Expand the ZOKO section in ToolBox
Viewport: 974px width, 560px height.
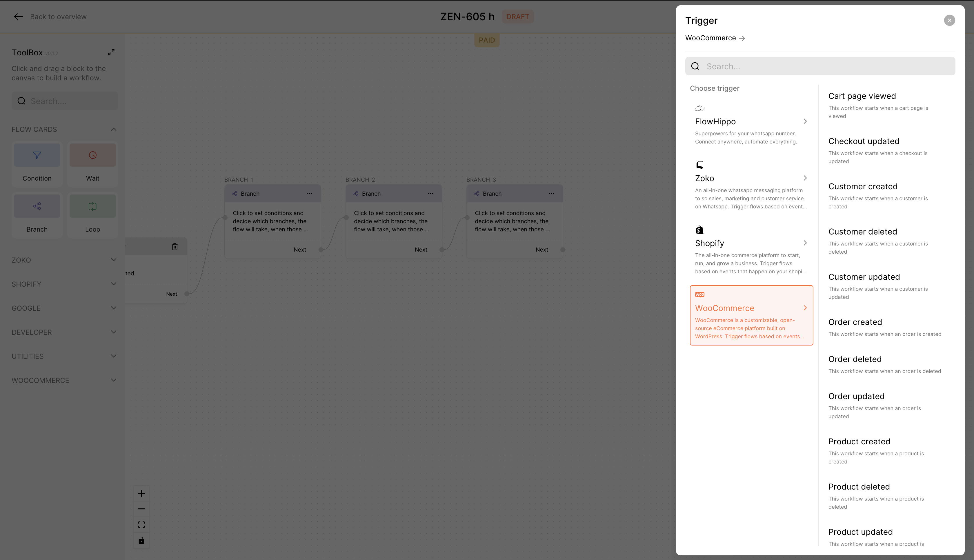click(113, 260)
